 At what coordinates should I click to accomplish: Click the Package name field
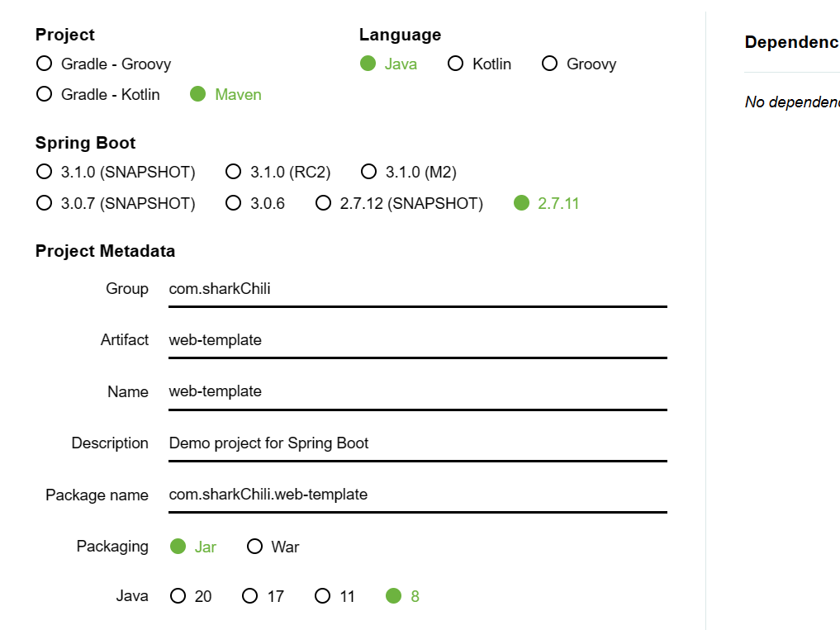click(417, 495)
